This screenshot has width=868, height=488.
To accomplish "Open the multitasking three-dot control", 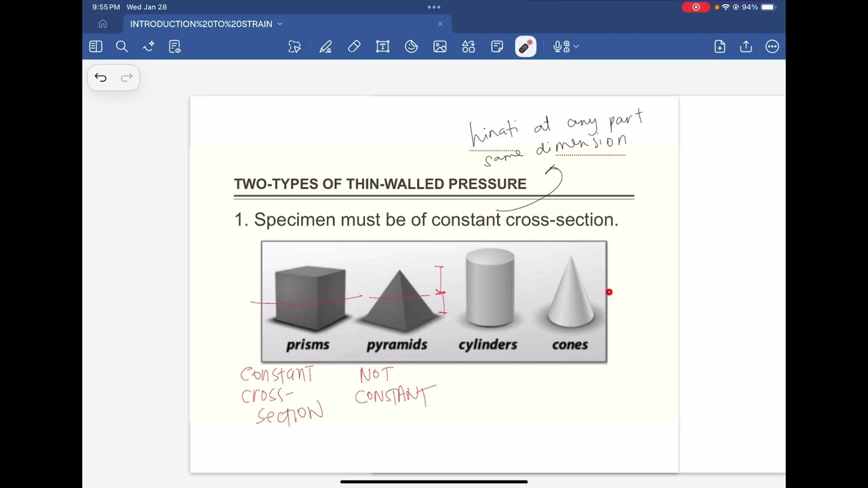I will pyautogui.click(x=434, y=7).
